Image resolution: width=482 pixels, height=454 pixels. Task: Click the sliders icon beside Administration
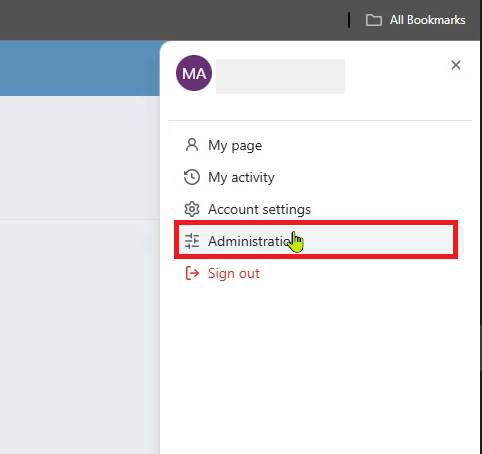192,241
